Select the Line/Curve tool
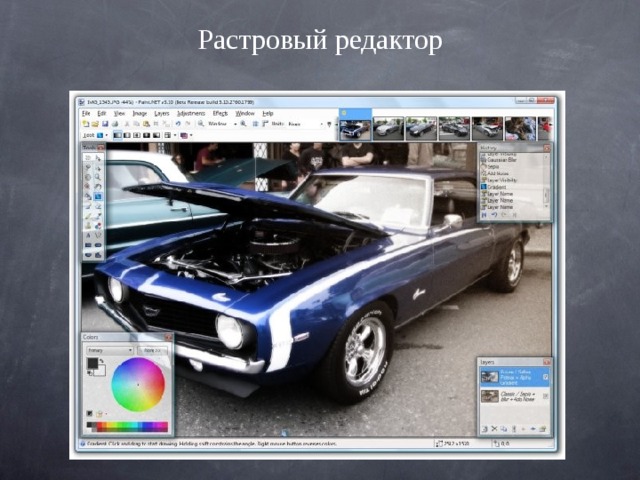This screenshot has width=640, height=480. 98,236
